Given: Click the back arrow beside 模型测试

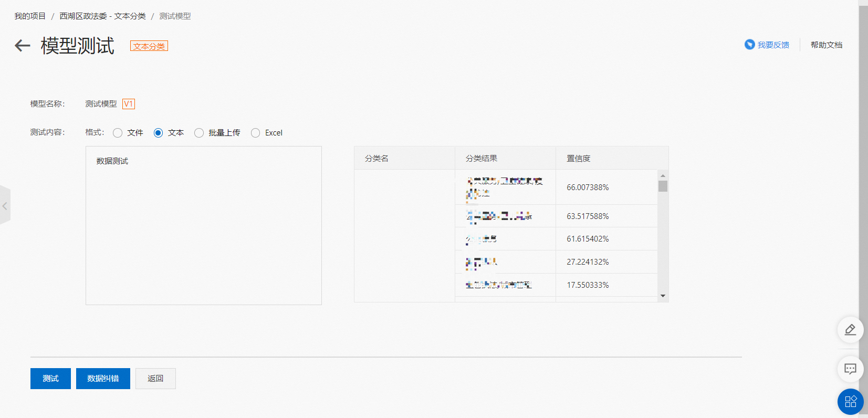Looking at the screenshot, I should [22, 46].
